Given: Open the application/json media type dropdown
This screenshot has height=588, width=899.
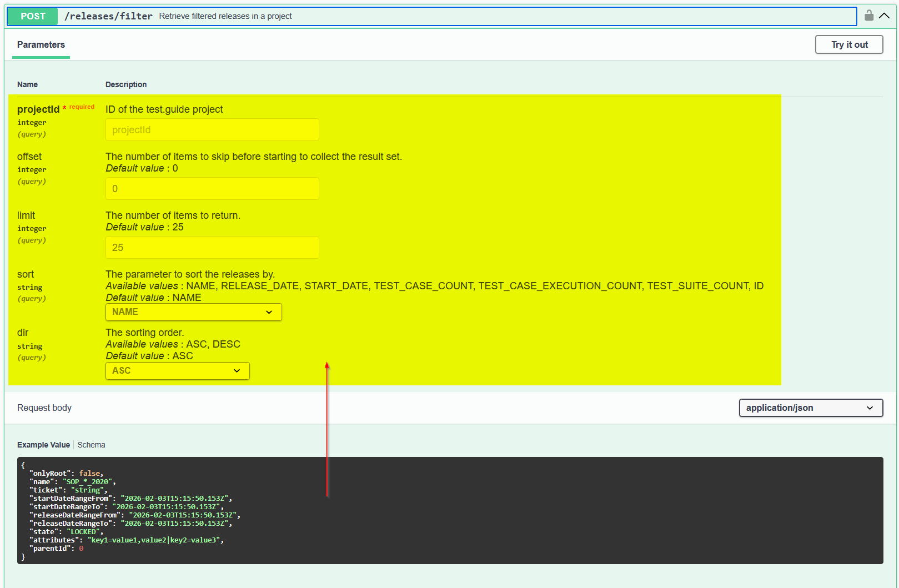Looking at the screenshot, I should pyautogui.click(x=810, y=408).
